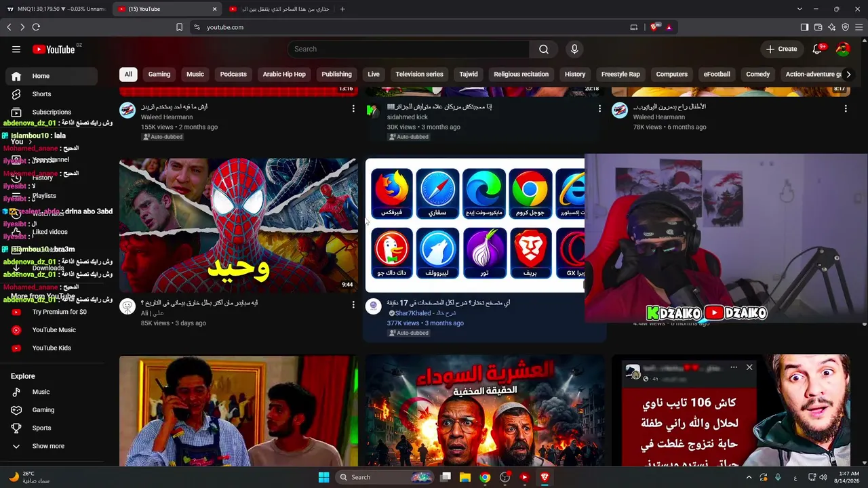The image size is (868, 488).
Task: View site information icon in address bar
Action: click(197, 27)
